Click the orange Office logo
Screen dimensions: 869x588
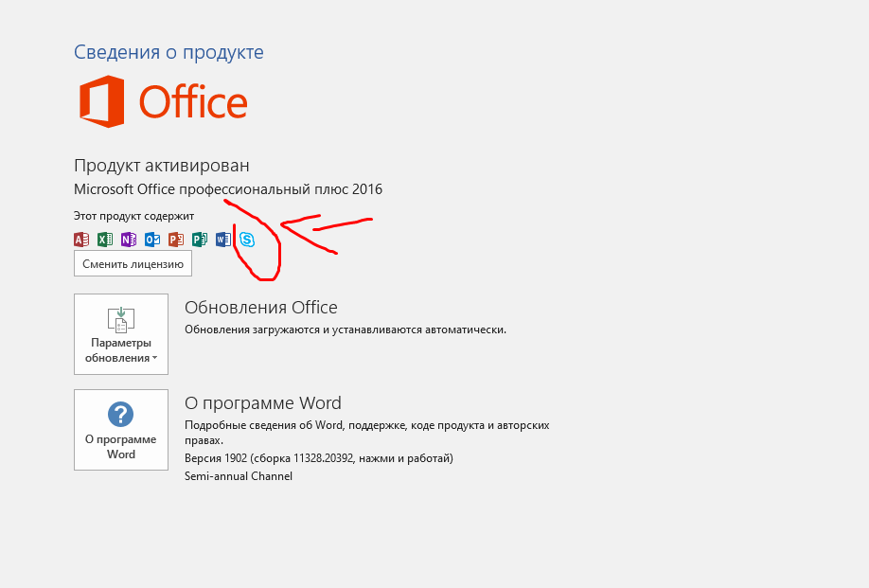click(163, 102)
